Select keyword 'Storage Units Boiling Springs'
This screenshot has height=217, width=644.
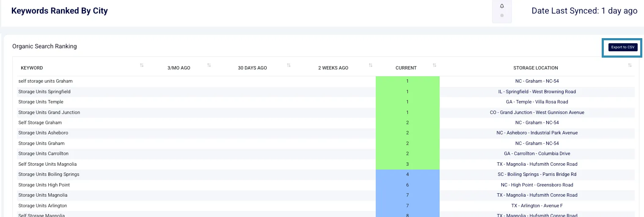[49, 174]
